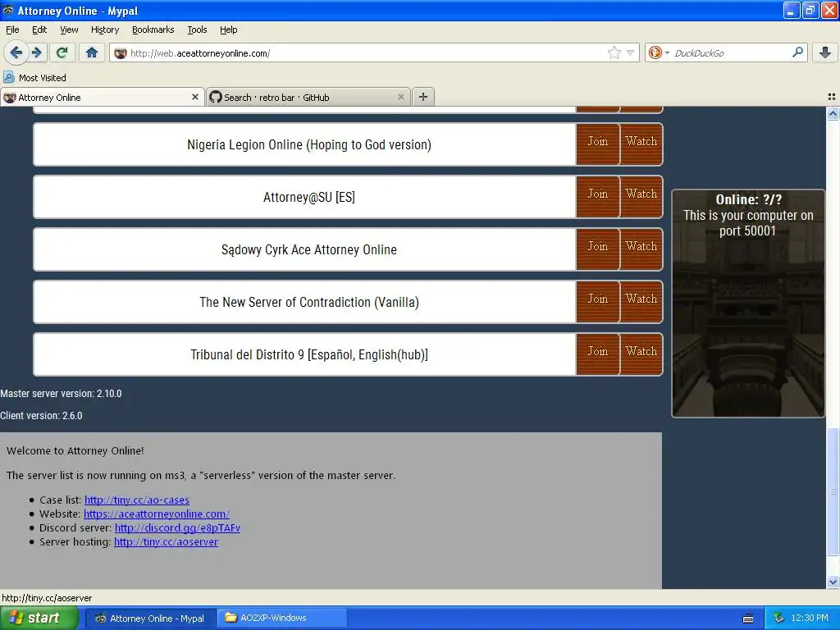Open the aceattorneyonline.com website link

(x=157, y=514)
